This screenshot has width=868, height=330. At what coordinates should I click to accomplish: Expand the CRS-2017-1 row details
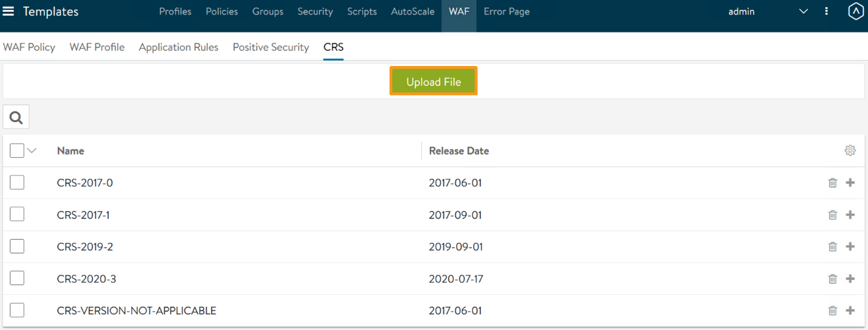click(850, 214)
